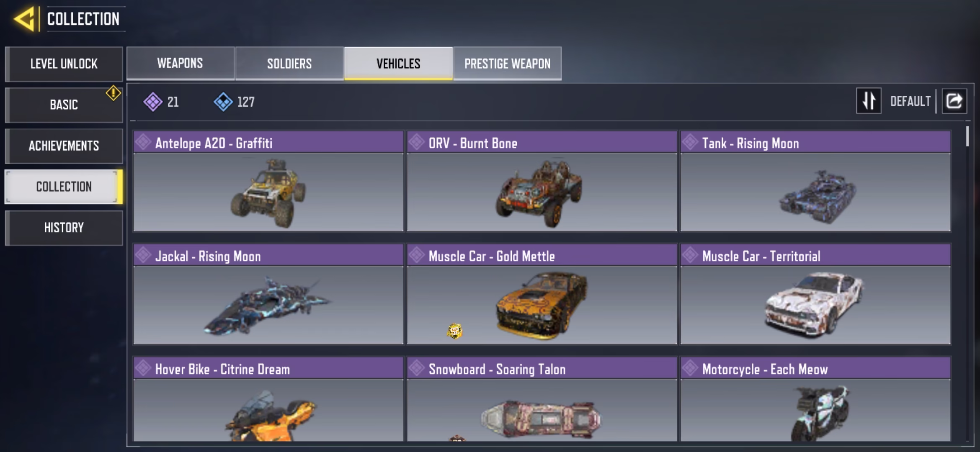This screenshot has height=452, width=980.
Task: Click the yellow back arrow icon
Action: 24,19
